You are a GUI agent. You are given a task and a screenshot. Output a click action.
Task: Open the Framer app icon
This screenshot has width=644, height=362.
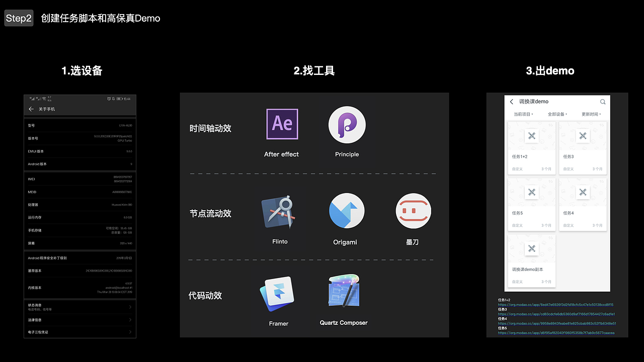[276, 294]
